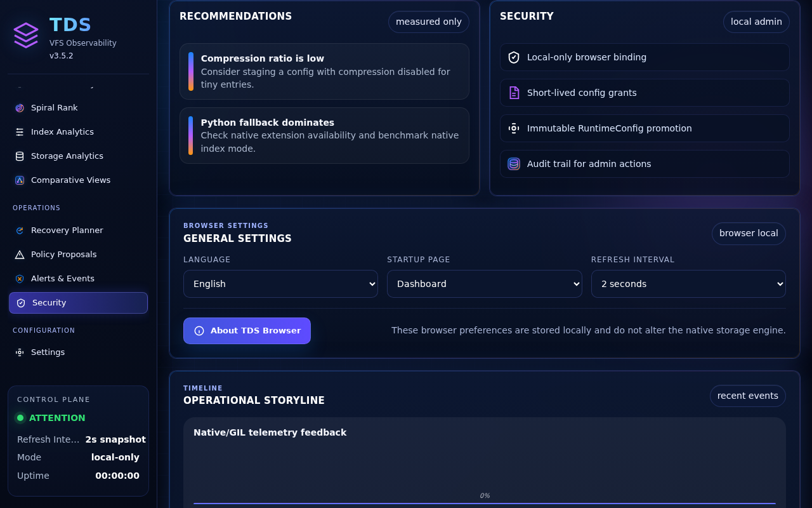Screen dimensions: 812x508
Task: Click the document icon beside Short-lived config grants
Action: click(x=514, y=93)
